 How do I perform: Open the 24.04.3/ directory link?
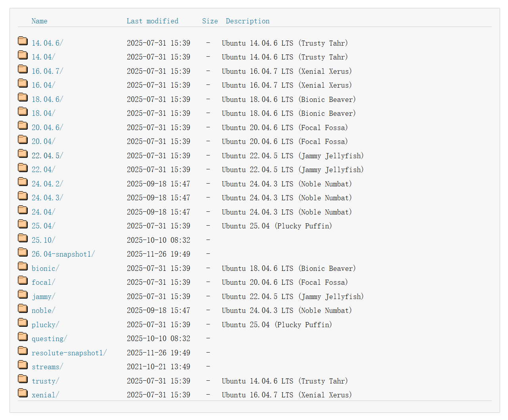click(x=47, y=198)
